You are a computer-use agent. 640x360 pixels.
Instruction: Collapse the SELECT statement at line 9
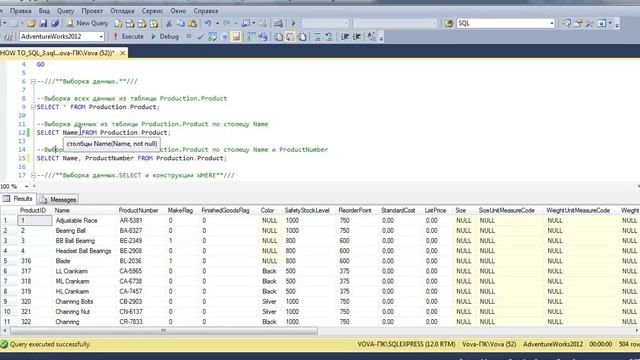click(33, 107)
